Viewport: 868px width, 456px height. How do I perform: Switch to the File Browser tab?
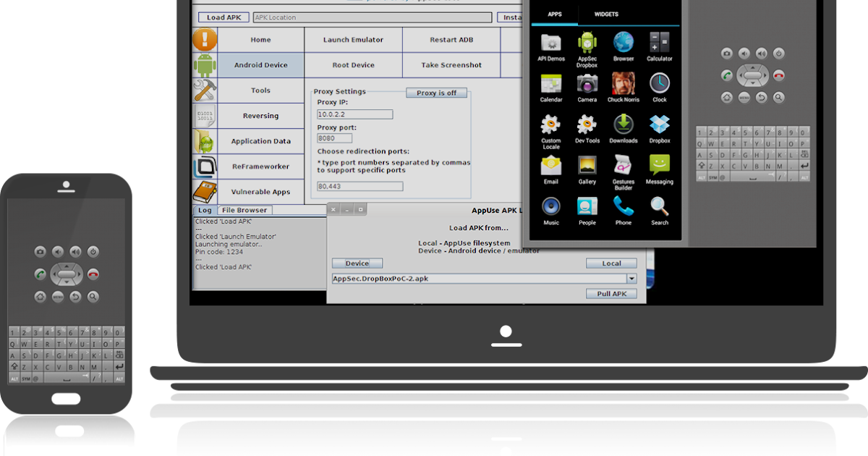[x=244, y=210]
